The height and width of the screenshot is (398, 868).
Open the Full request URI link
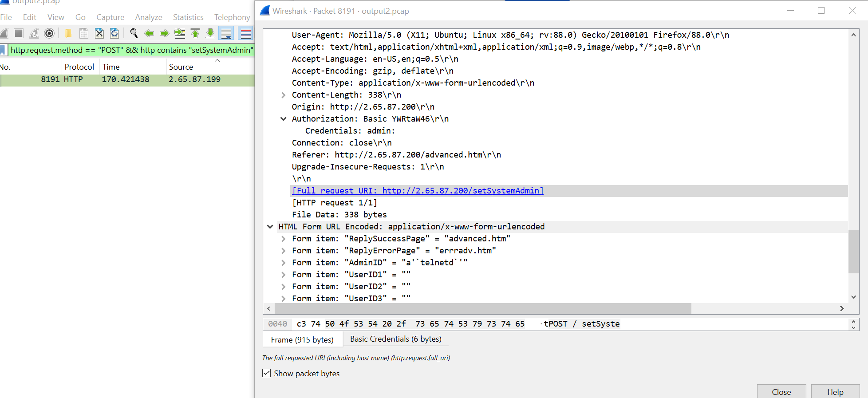point(418,191)
